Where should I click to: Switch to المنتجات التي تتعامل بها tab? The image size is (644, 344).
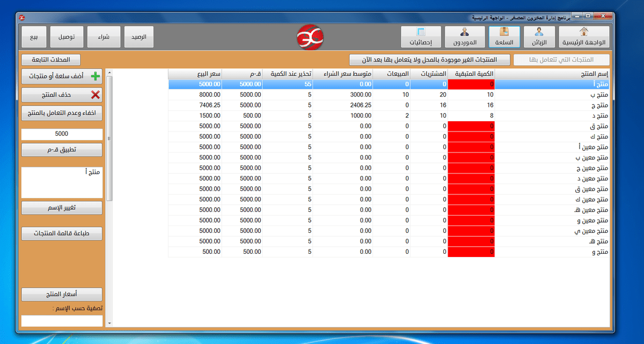point(561,60)
